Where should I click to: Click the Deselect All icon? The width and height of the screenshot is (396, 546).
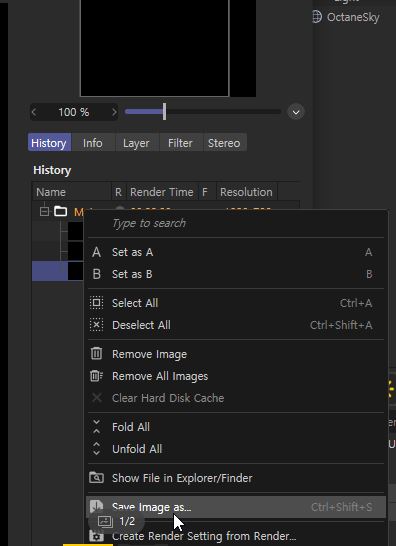96,325
